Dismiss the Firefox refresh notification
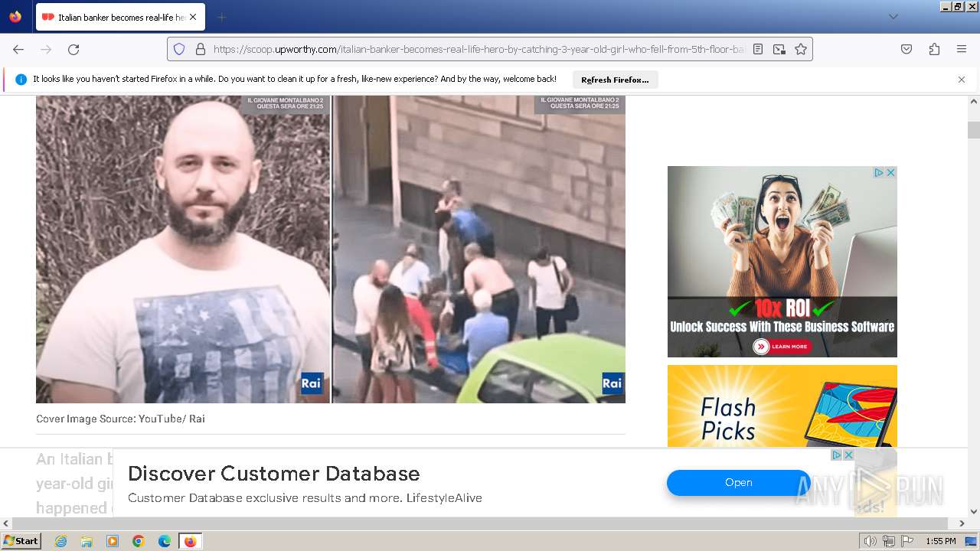Viewport: 980px width, 551px height. click(x=962, y=80)
